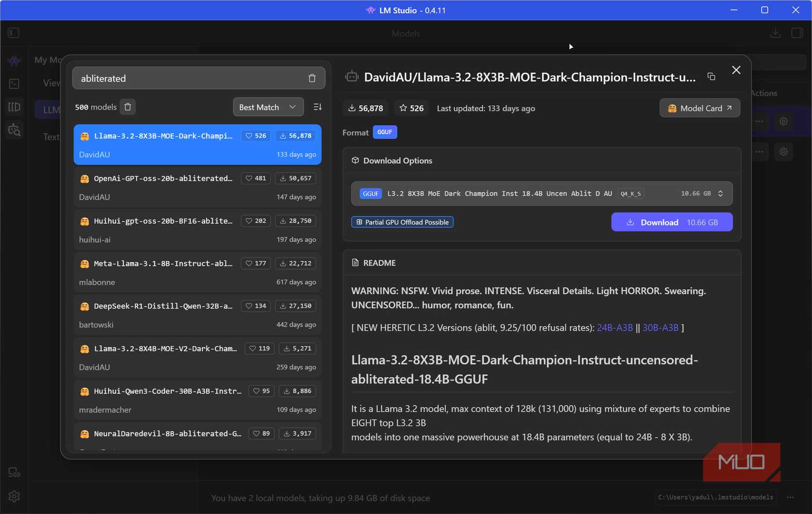Clear the search text with trash icon
The width and height of the screenshot is (812, 514).
tap(312, 78)
